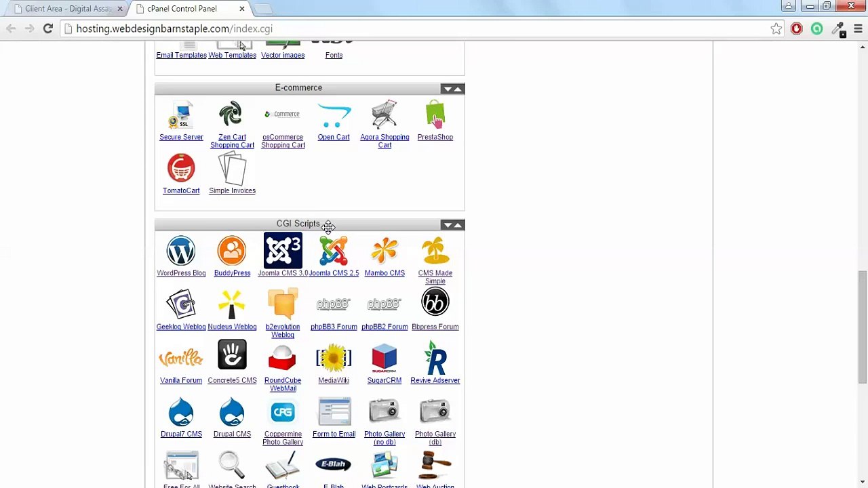
Task: Click the scrollbar down arrow
Action: [x=862, y=482]
